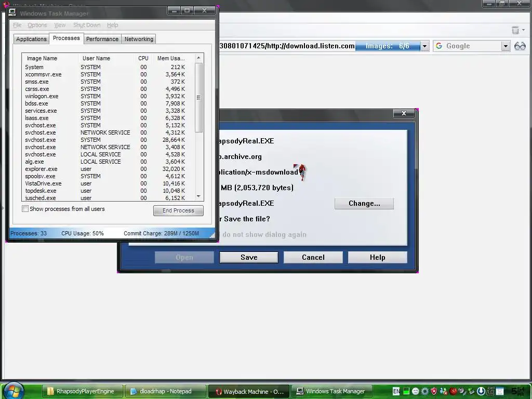The height and width of the screenshot is (399, 532).
Task: Sort processes by Image Name column
Action: [x=50, y=58]
